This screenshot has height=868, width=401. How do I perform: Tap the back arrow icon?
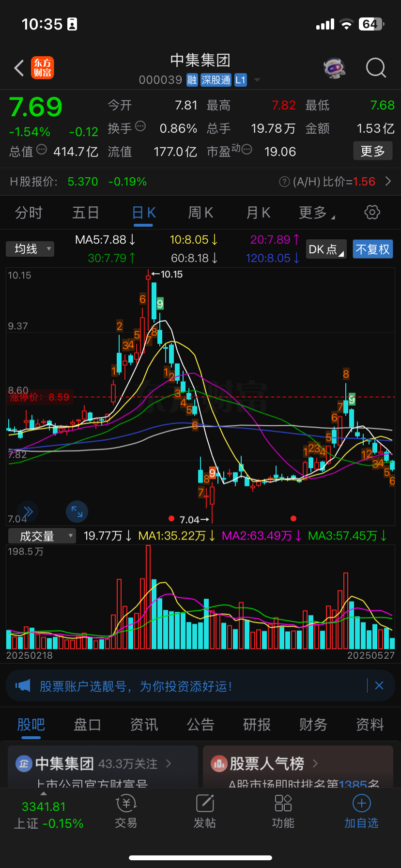(x=19, y=68)
